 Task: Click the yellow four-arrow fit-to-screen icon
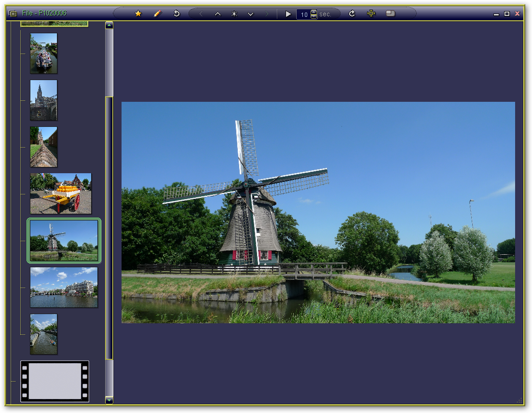[x=371, y=14]
